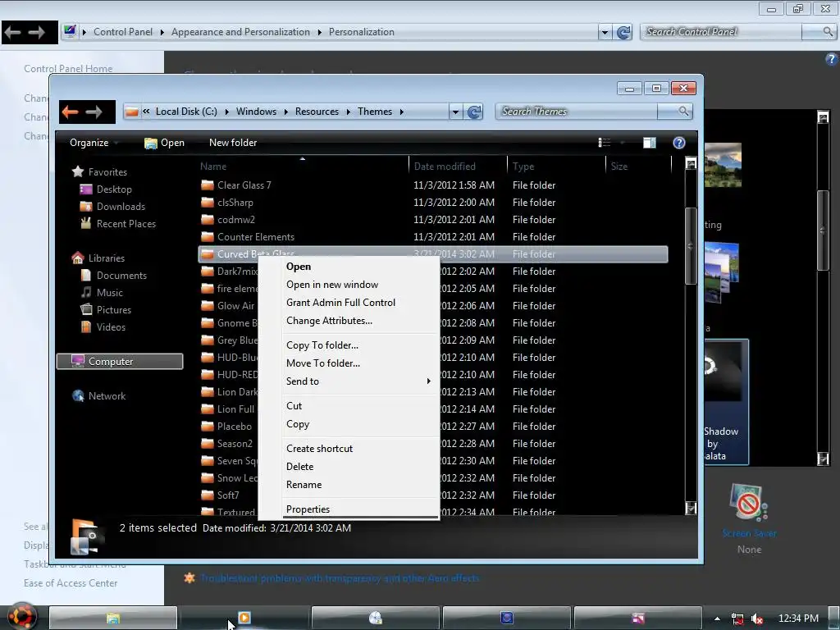Expand chevron after Windows in address bar
The height and width of the screenshot is (630, 840).
pos(285,112)
